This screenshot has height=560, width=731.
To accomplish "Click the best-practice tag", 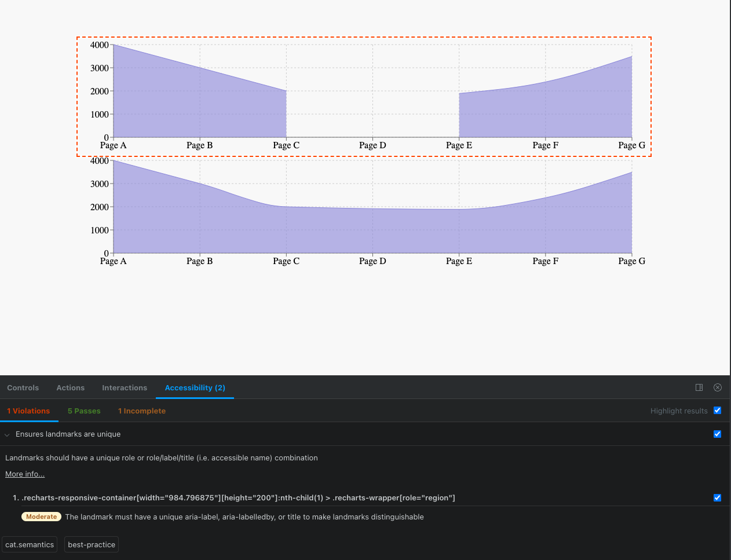I will point(91,544).
